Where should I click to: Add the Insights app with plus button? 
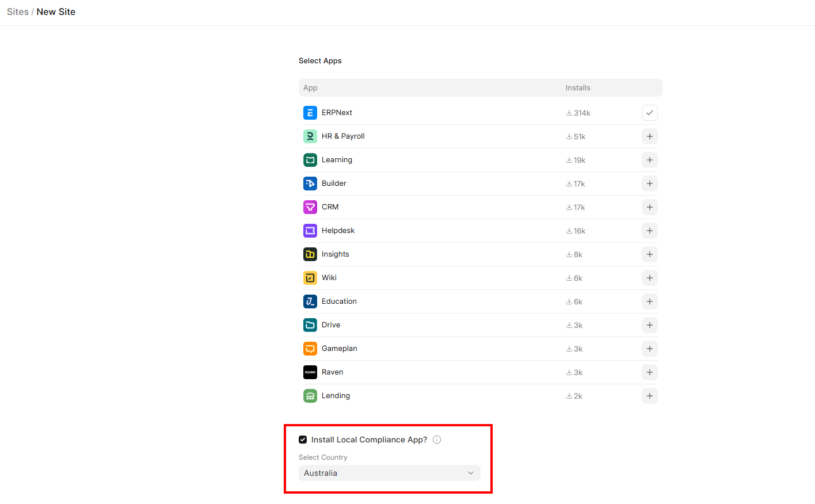coord(649,254)
